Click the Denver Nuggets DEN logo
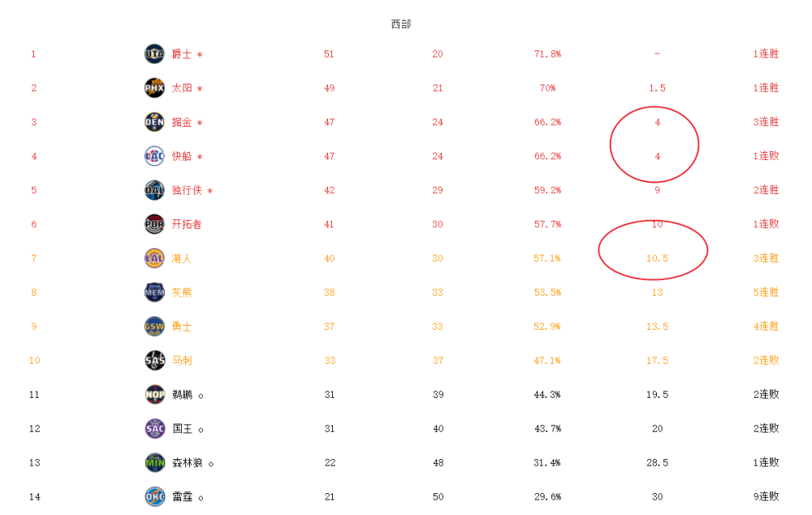The image size is (812, 515). [x=154, y=123]
